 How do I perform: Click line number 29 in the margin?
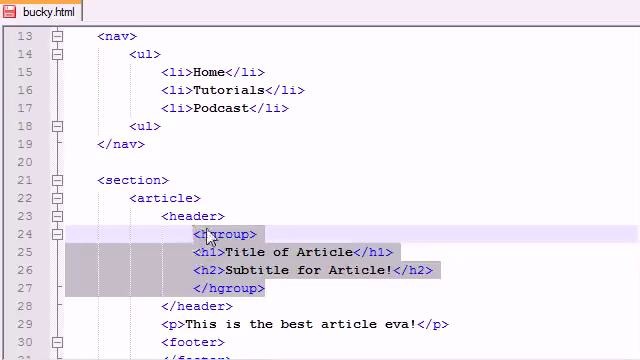pyautogui.click(x=25, y=324)
